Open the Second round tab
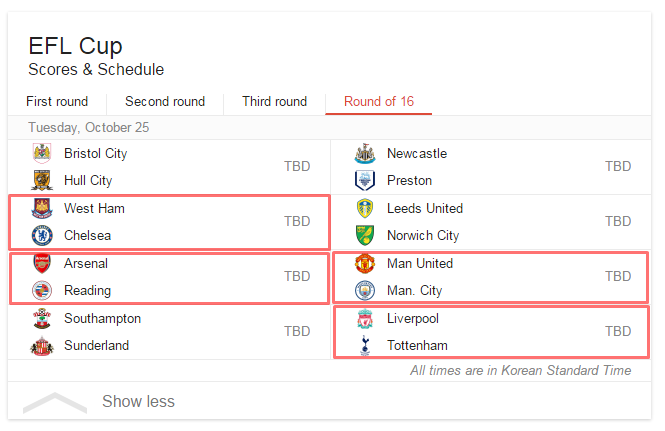 coord(165,101)
